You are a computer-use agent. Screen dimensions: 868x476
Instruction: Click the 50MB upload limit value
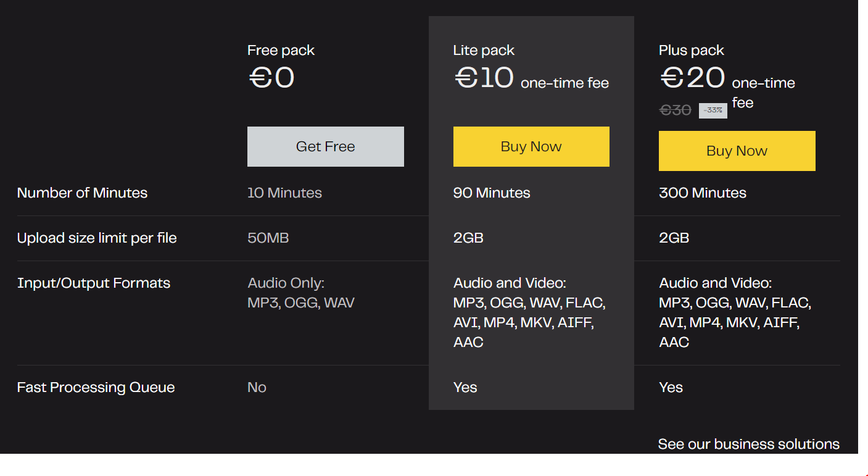click(x=268, y=238)
